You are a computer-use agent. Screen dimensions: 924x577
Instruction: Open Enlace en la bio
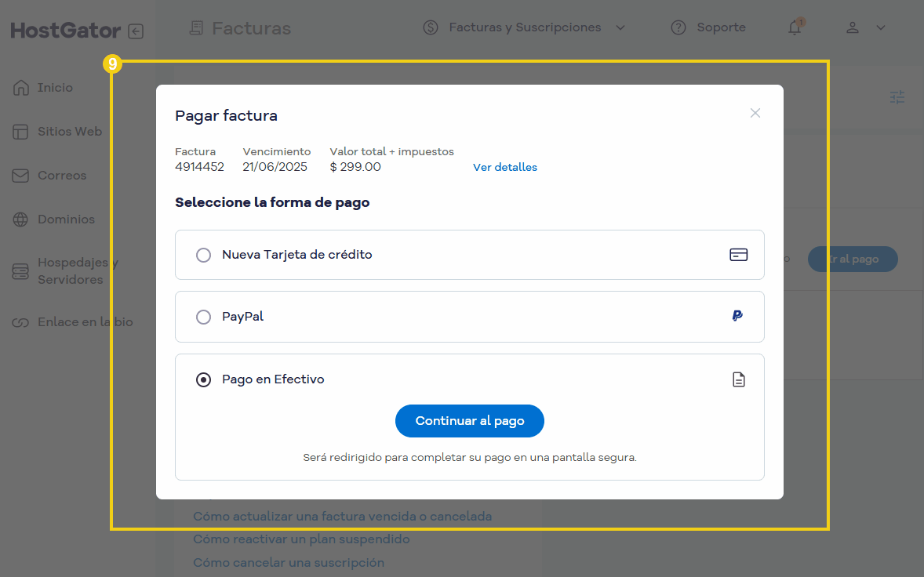(85, 322)
